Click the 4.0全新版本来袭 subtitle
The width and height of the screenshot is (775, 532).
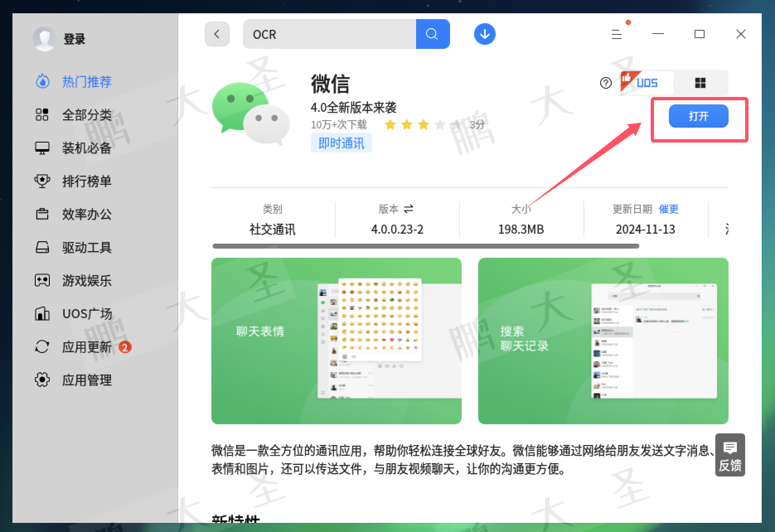[354, 108]
